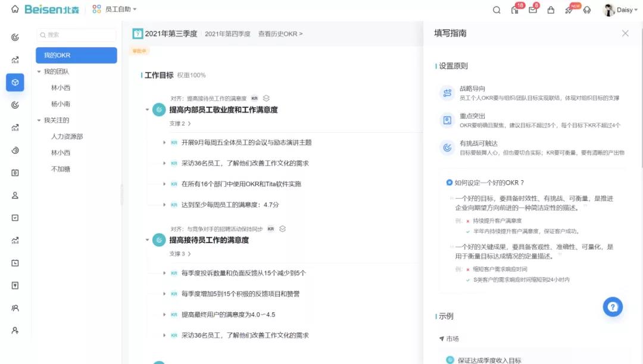Click the 市场 example category
This screenshot has height=364, width=643.
pyautogui.click(x=452, y=339)
